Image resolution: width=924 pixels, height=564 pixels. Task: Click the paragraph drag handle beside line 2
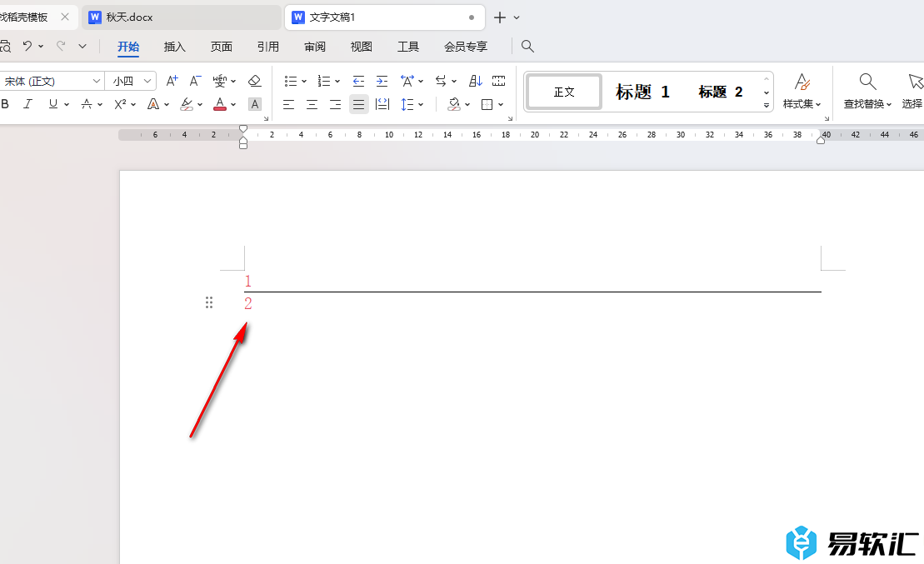[x=208, y=303]
